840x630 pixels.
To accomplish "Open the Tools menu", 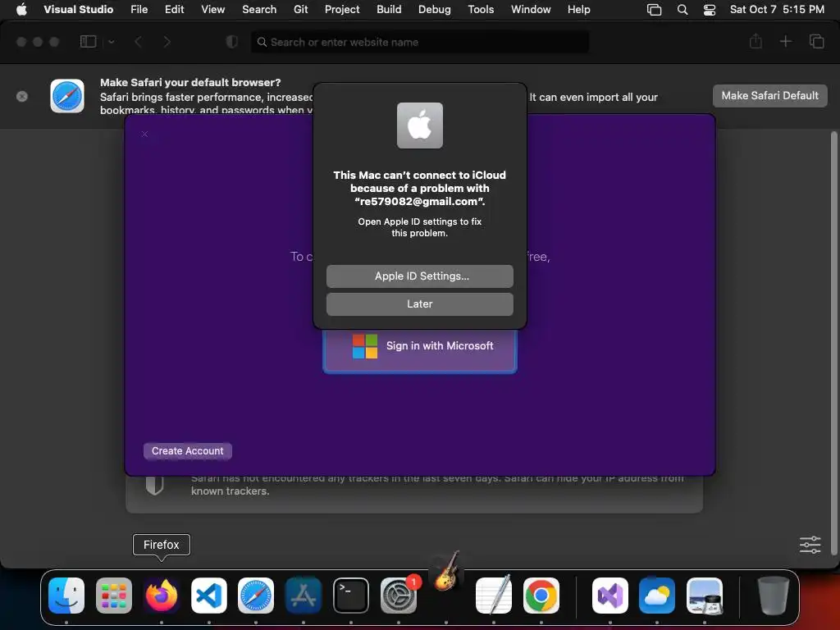I will point(481,10).
